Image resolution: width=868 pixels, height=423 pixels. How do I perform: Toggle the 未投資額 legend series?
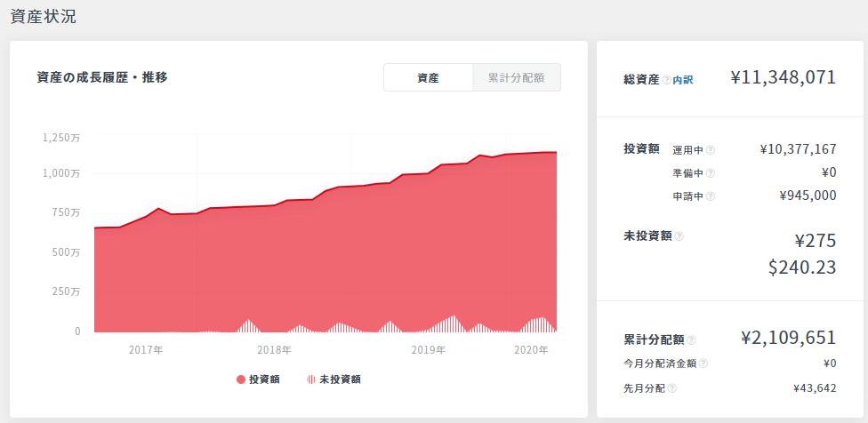pos(334,379)
